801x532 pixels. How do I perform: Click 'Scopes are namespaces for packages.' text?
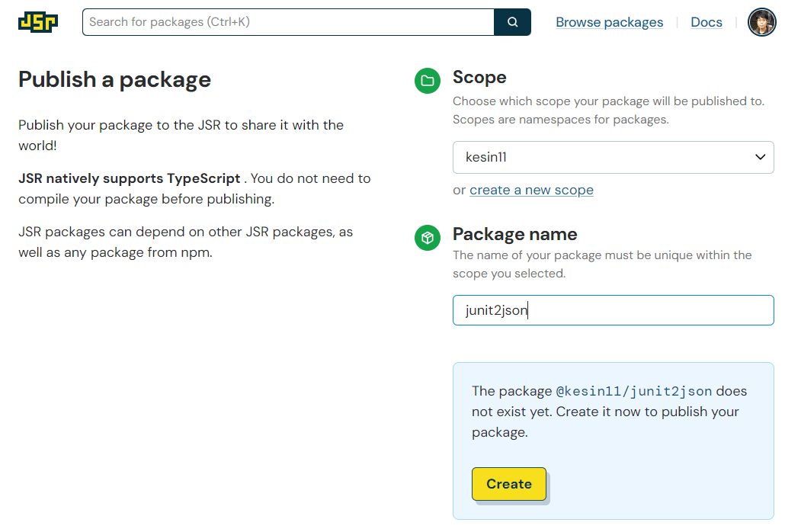[560, 120]
